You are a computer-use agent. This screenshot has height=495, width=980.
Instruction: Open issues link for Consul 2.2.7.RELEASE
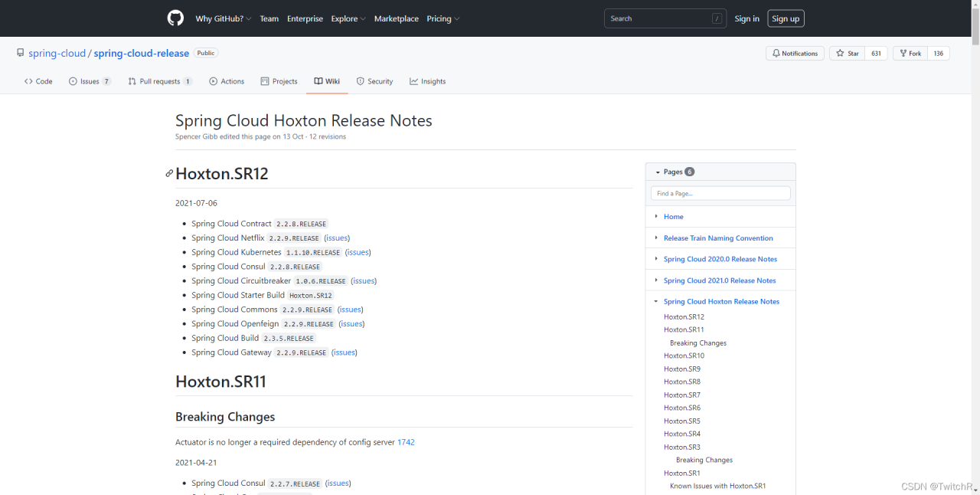pyautogui.click(x=338, y=484)
